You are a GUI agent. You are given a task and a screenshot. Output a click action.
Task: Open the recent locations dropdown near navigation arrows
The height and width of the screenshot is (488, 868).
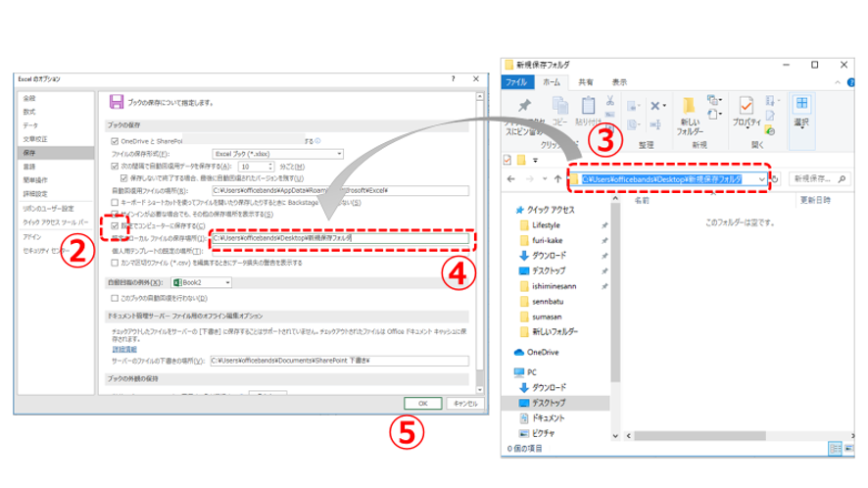coord(545,179)
